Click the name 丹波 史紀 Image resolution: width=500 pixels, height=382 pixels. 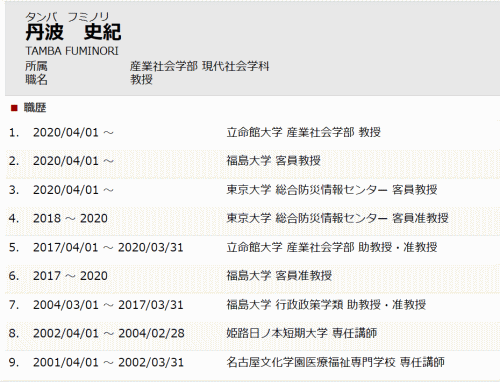tap(73, 32)
